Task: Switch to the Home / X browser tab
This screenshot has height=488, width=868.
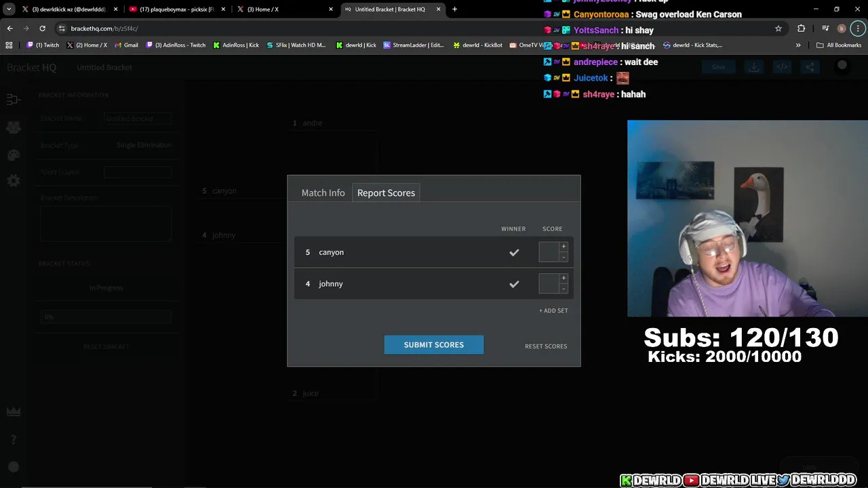Action: (x=285, y=9)
